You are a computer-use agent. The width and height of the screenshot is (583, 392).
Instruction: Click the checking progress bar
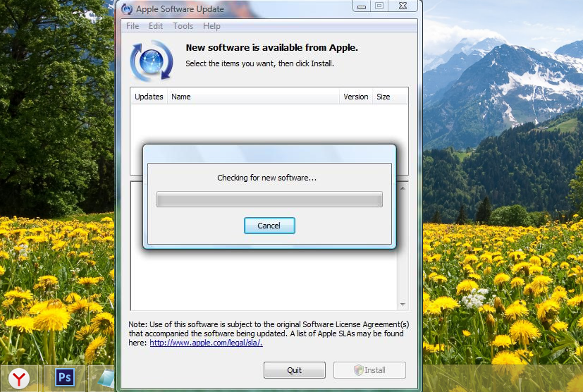(x=269, y=200)
